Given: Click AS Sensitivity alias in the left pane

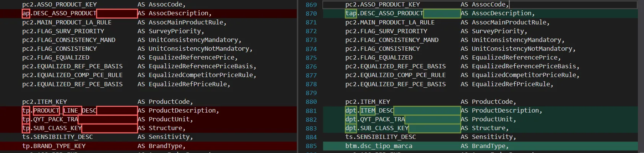Looking at the screenshot, I should coord(165,137).
